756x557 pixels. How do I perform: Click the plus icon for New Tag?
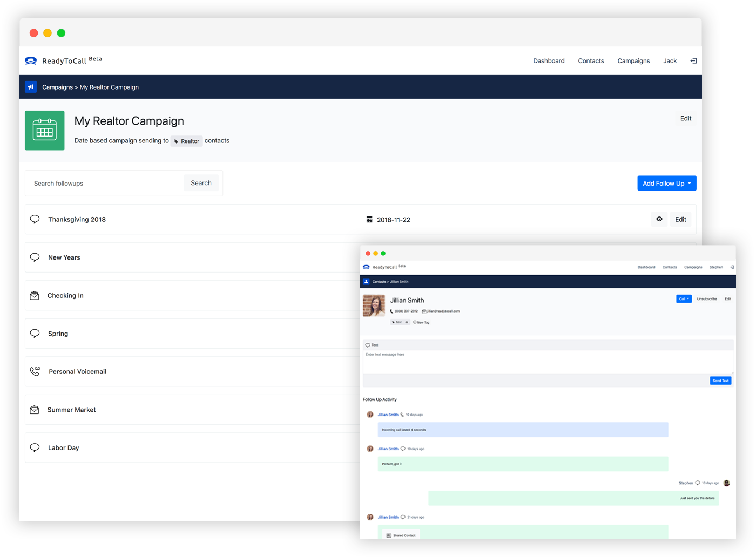click(415, 322)
